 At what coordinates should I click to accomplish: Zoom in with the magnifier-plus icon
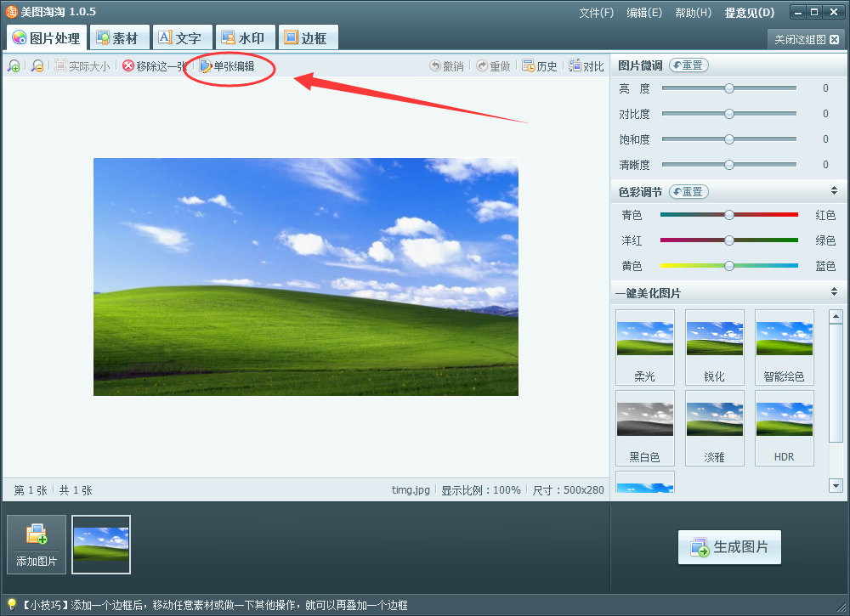coord(14,65)
